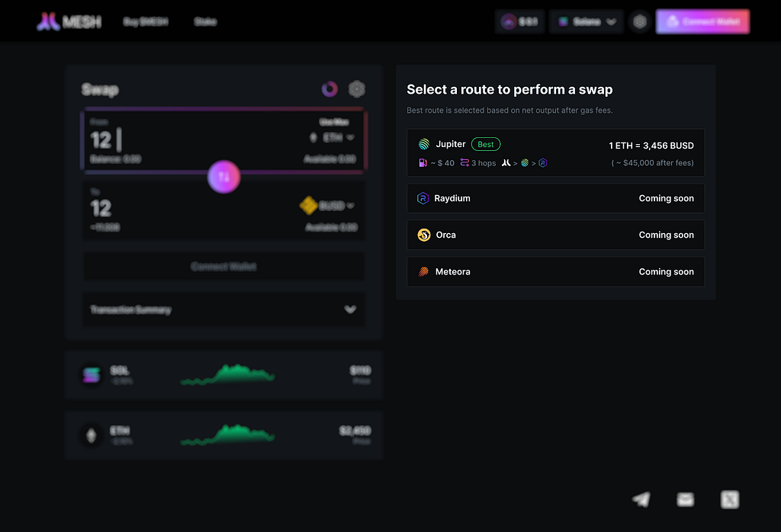The width and height of the screenshot is (781, 532).
Task: Click Coming soon text on Meteora row
Action: 666,272
